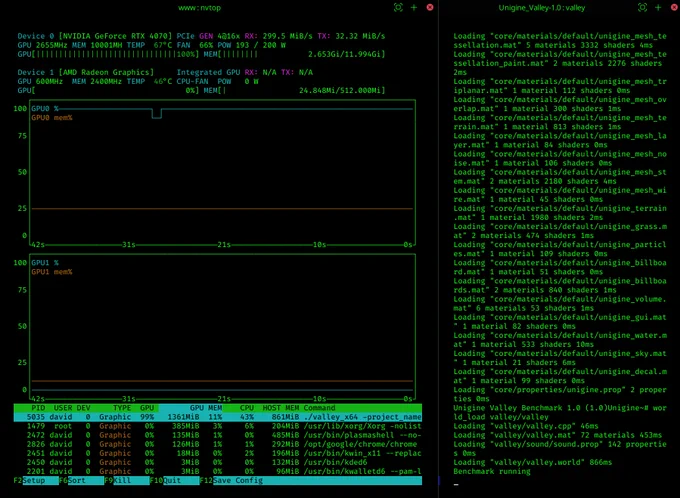Click the TX: 32.32 MiB/s value

click(351, 36)
